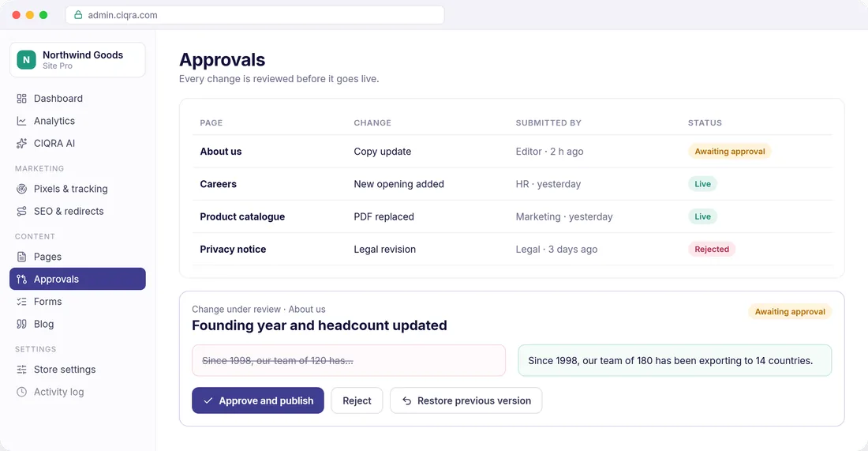
Task: Click Legal · 3 days ago submitter
Action: tap(557, 250)
